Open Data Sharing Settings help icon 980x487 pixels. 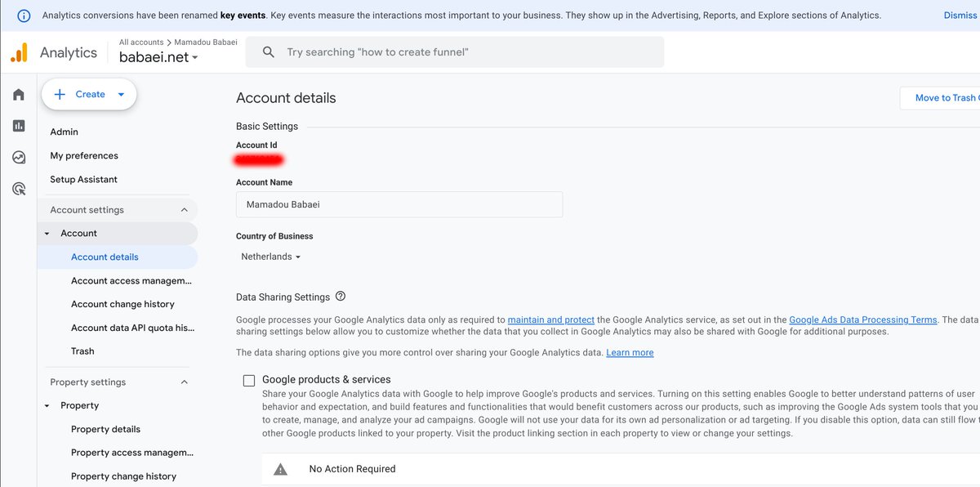tap(341, 297)
